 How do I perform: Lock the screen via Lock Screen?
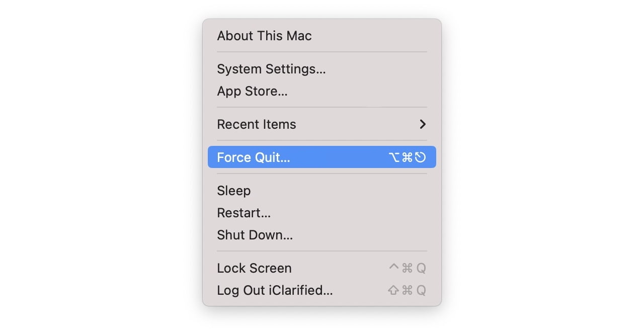pos(254,268)
